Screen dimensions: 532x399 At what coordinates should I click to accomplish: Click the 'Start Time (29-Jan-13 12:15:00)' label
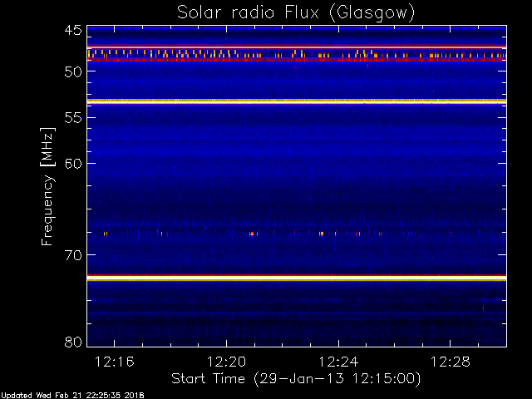coord(296,379)
